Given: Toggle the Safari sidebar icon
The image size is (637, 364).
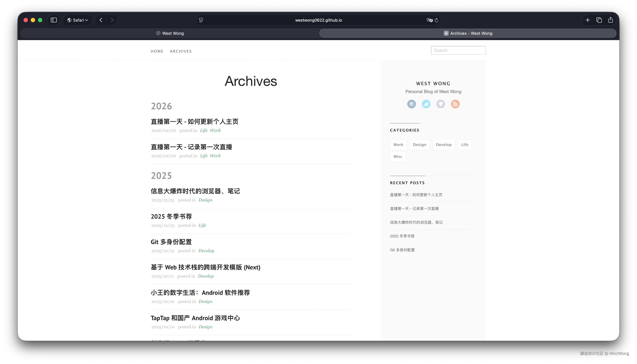Looking at the screenshot, I should [54, 20].
